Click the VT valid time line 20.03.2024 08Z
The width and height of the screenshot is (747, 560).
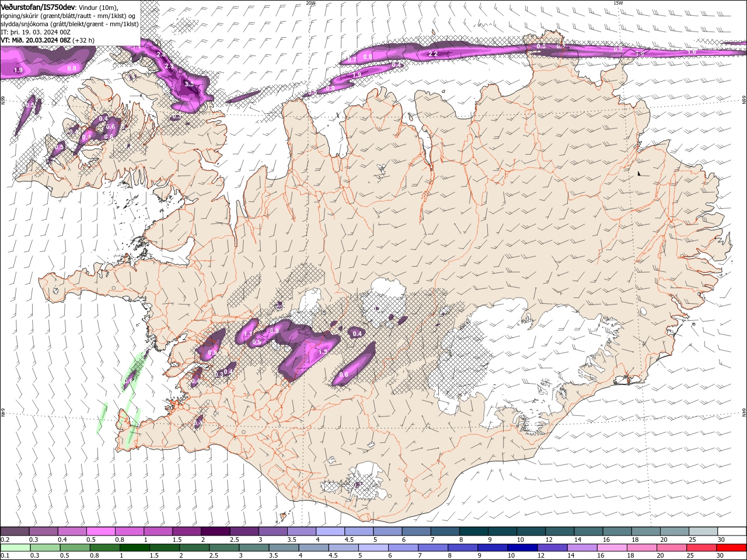pos(48,40)
